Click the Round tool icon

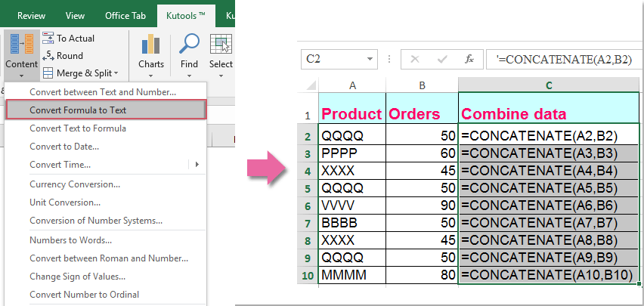(48, 55)
